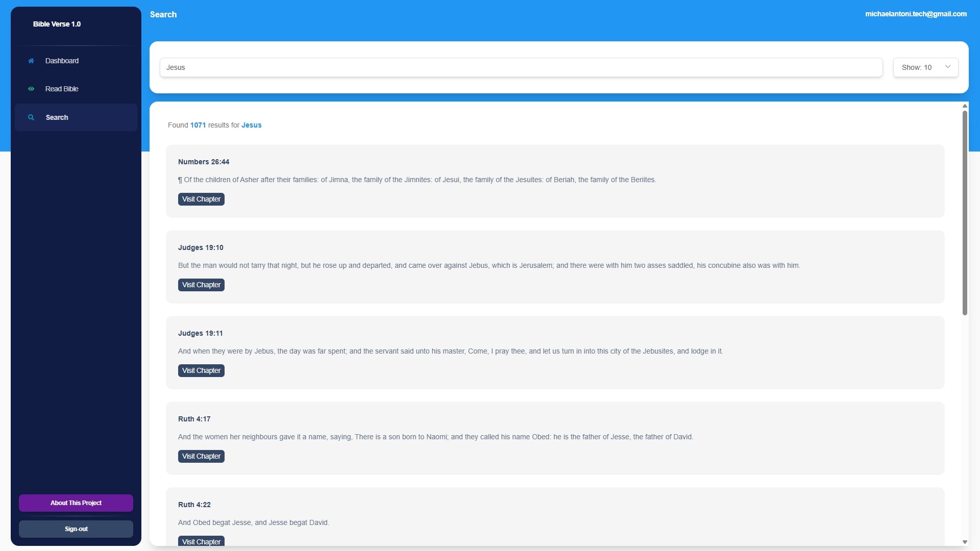Click the search input containing Jesus
Viewport: 980px width, 551px height.
pyautogui.click(x=521, y=67)
